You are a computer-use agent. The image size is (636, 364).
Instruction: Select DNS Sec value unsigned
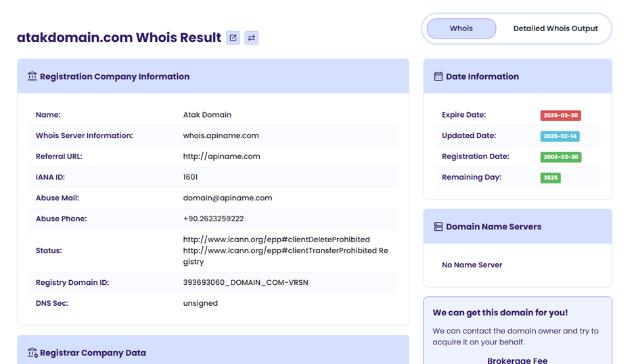[x=200, y=303]
